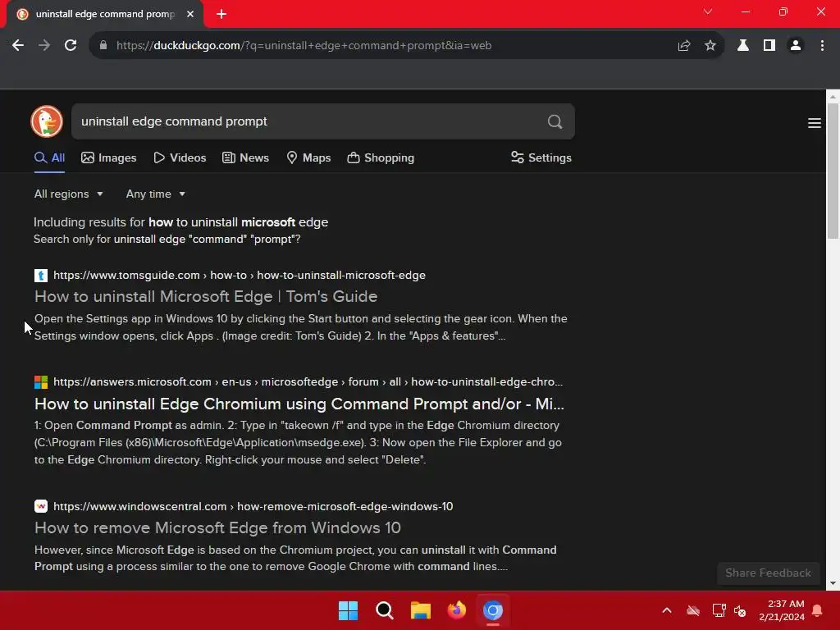
Task: Click the Windows Central favicon
Action: [41, 506]
